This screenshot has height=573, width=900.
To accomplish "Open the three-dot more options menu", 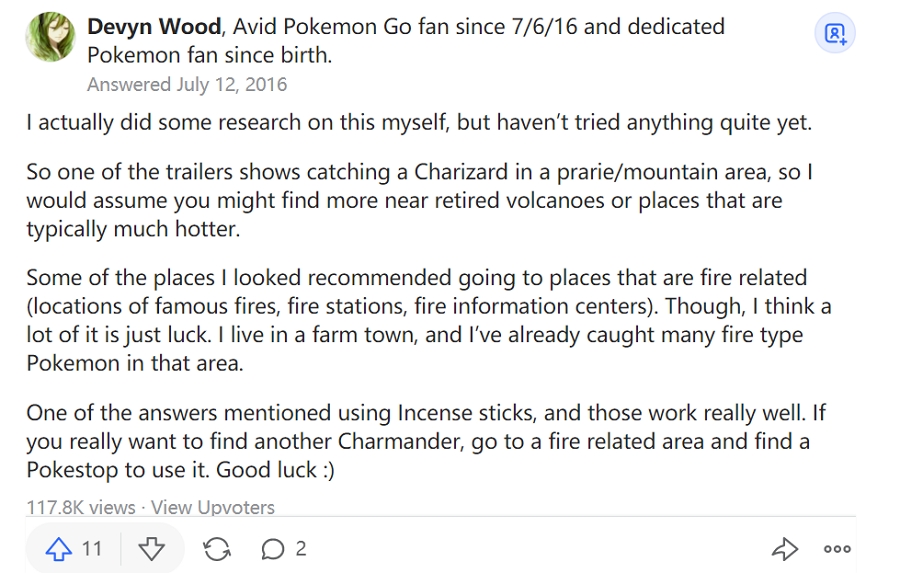I will pos(837,548).
